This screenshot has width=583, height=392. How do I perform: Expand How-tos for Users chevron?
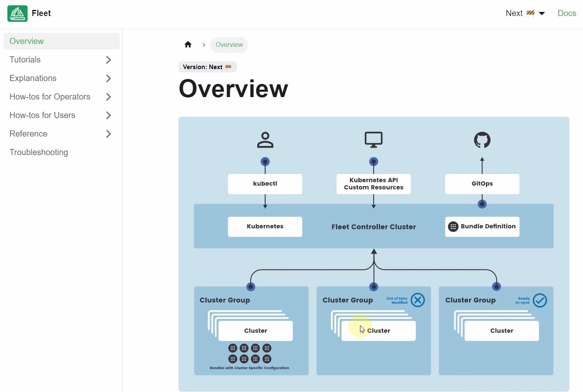[109, 115]
